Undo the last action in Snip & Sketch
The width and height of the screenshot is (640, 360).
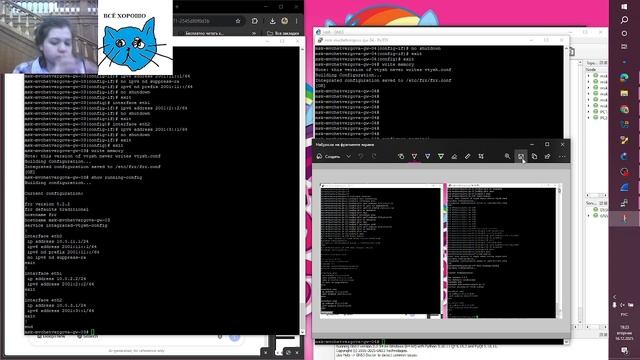(x=360, y=156)
